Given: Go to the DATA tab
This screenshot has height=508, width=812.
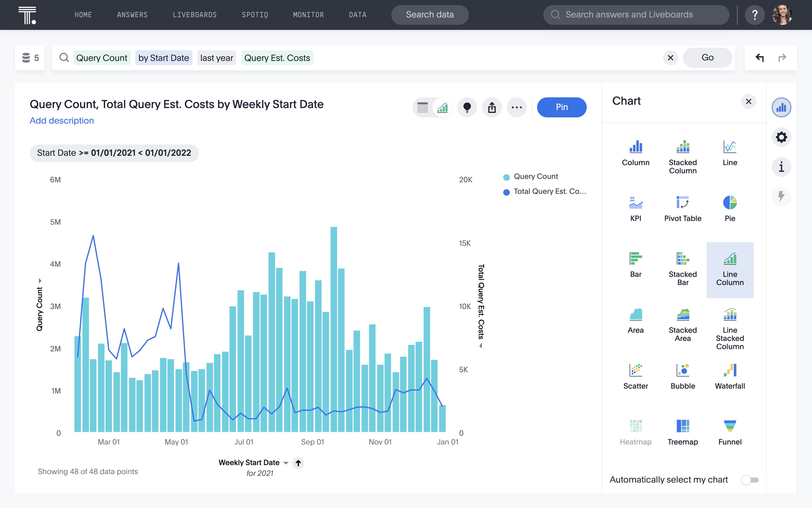Looking at the screenshot, I should (358, 15).
